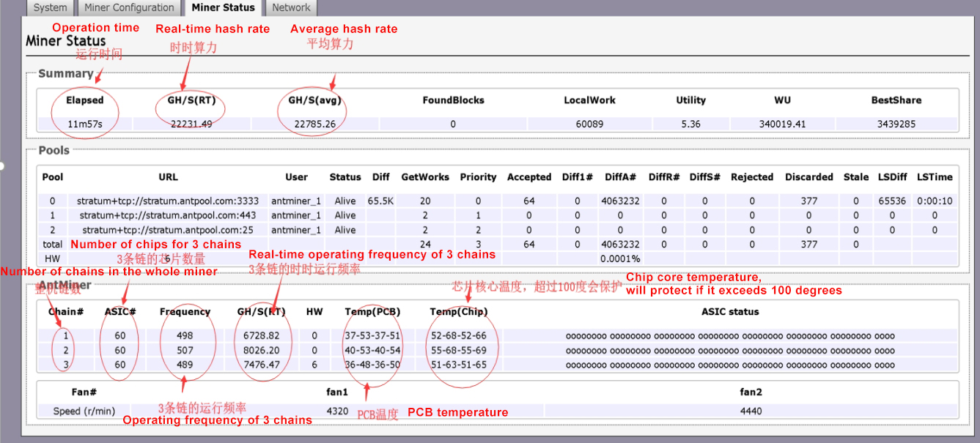Select the Summary GH/S(avg) value 22785.26
This screenshot has width=980, height=443.
314,124
